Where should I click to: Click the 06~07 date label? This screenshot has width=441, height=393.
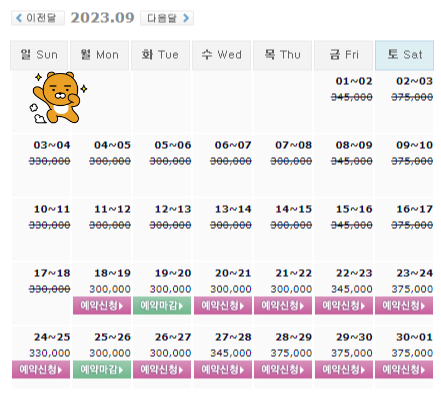pyautogui.click(x=233, y=145)
